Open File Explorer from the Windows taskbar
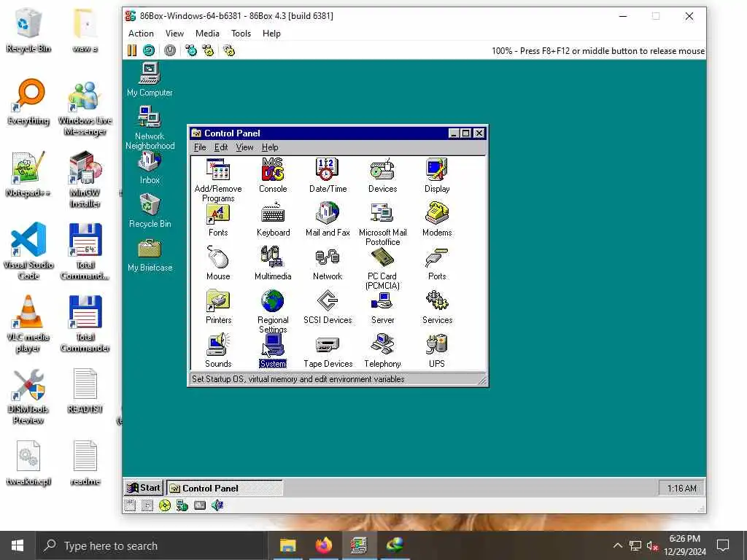The width and height of the screenshot is (747, 560). [x=287, y=545]
